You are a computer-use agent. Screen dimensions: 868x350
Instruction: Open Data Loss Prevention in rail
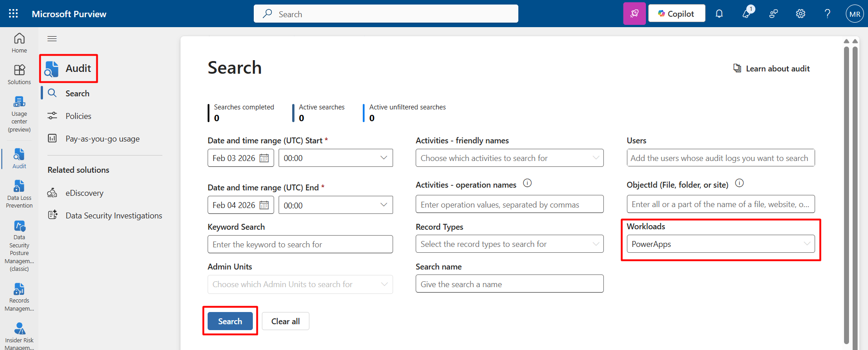pos(19,194)
